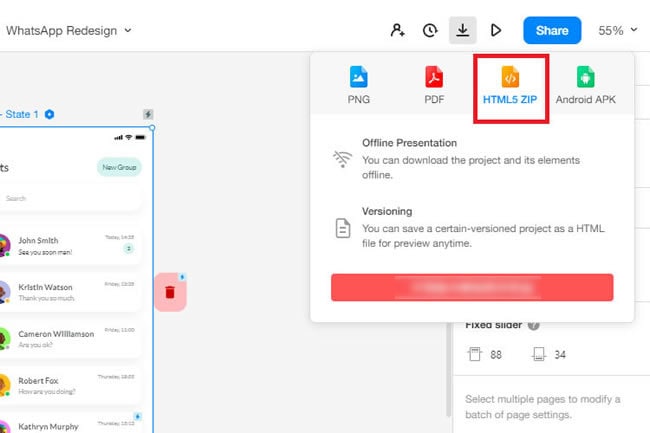Click the artboard corner resize handle

coord(152,128)
